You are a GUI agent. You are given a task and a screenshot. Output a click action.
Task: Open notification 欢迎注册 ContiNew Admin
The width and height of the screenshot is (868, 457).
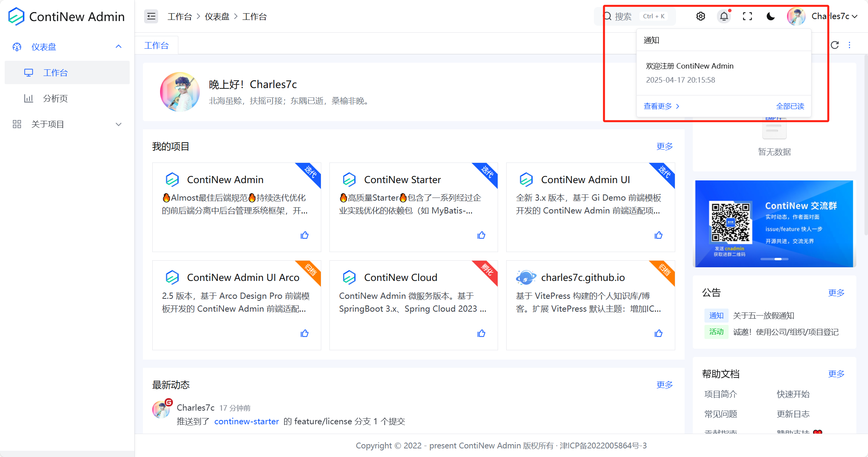click(x=724, y=73)
